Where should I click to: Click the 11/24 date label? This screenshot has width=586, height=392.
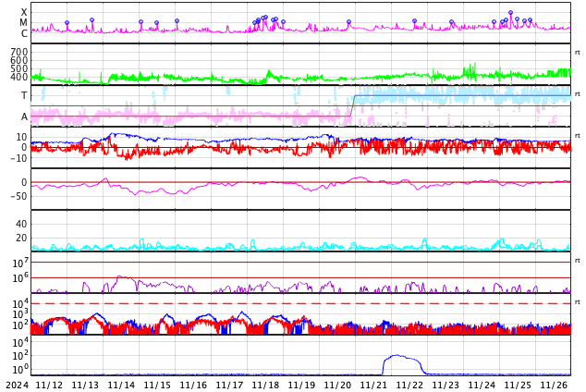482,385
